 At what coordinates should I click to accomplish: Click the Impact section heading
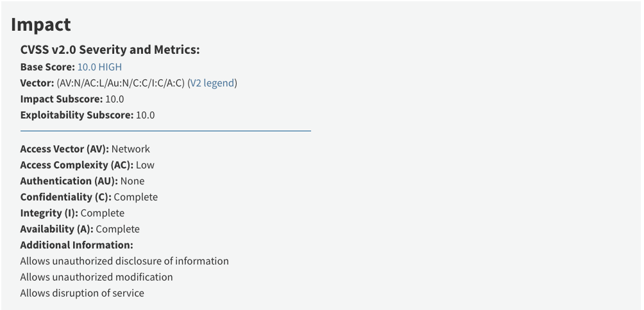tap(40, 24)
